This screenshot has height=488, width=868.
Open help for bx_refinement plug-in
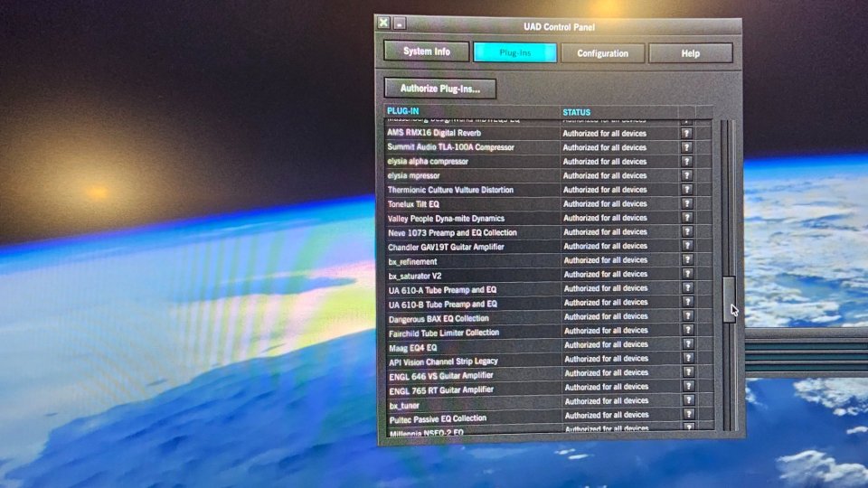687,259
